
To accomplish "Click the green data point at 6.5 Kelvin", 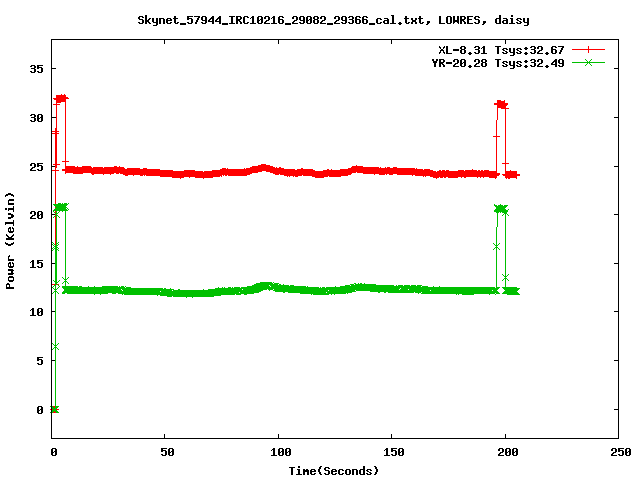I will click(x=56, y=347).
